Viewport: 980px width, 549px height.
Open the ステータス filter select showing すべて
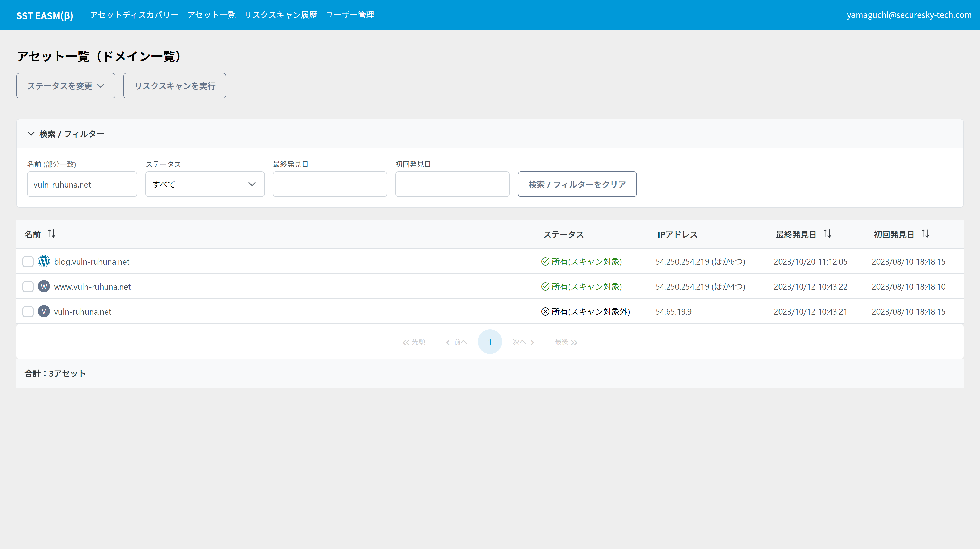coord(205,184)
